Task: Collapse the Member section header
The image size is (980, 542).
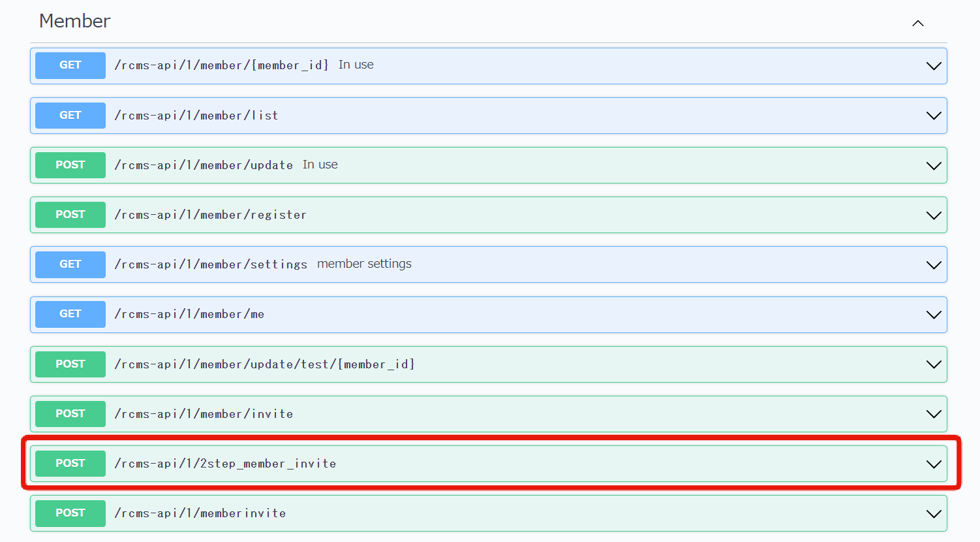Action: tap(918, 23)
